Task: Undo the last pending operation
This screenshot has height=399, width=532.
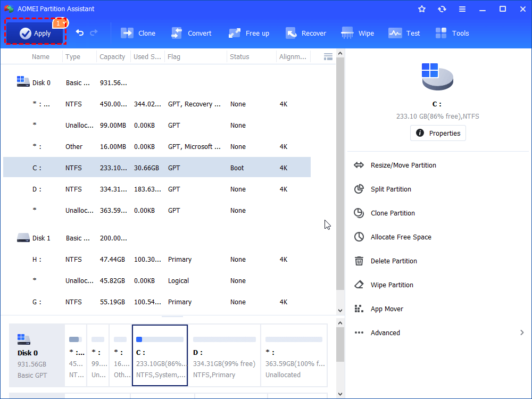Action: [x=80, y=32]
